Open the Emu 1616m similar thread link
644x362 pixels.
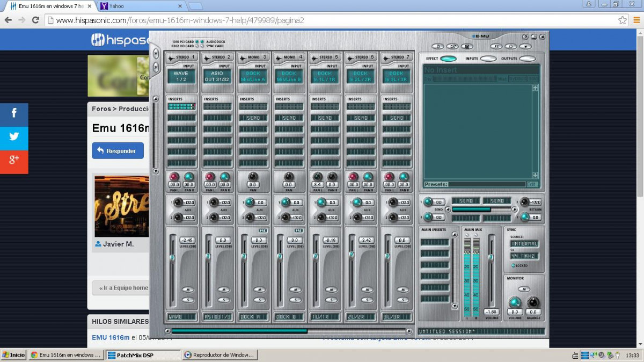tap(111, 338)
